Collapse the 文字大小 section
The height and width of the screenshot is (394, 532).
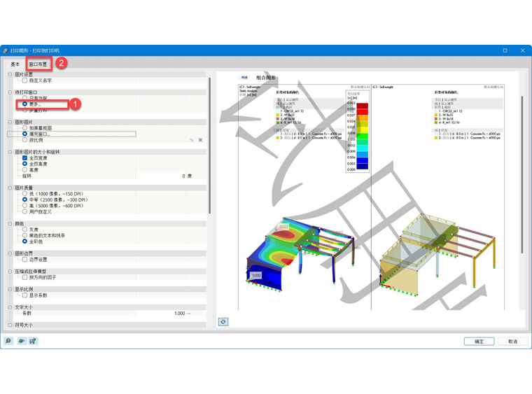point(10,307)
